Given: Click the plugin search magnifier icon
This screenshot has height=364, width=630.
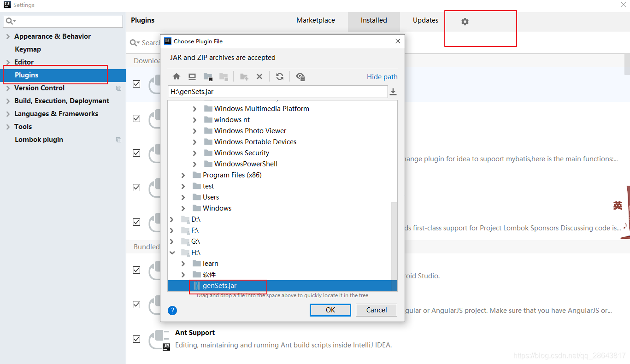Looking at the screenshot, I should 135,43.
